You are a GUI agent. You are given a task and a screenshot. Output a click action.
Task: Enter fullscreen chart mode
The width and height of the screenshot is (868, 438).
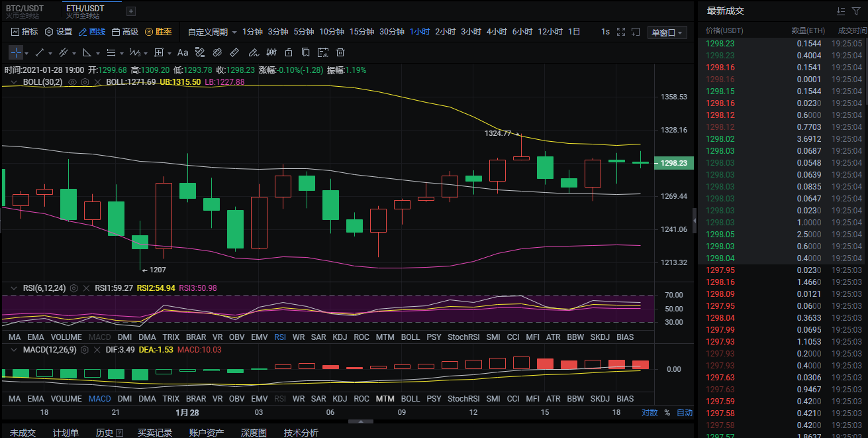(620, 31)
